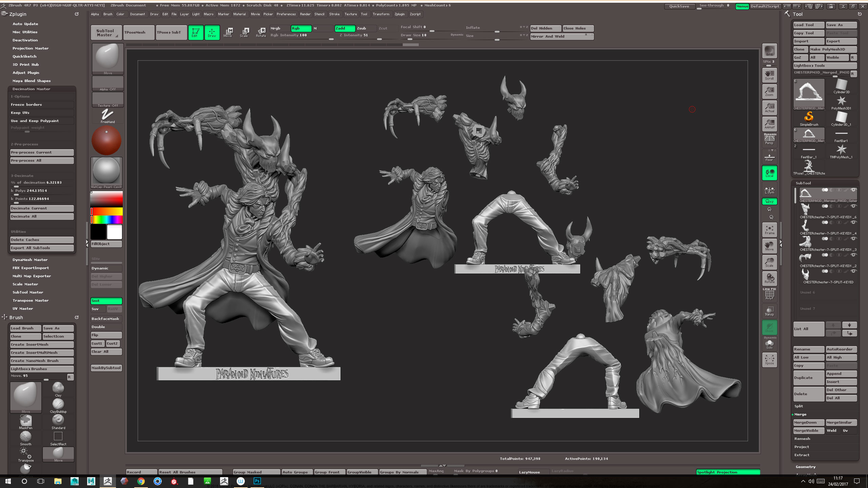Toggle visibility of CHESTERchester-7-SPLIT-KEYED1_6 subtool
The height and width of the screenshot is (488, 868).
pyautogui.click(x=854, y=206)
